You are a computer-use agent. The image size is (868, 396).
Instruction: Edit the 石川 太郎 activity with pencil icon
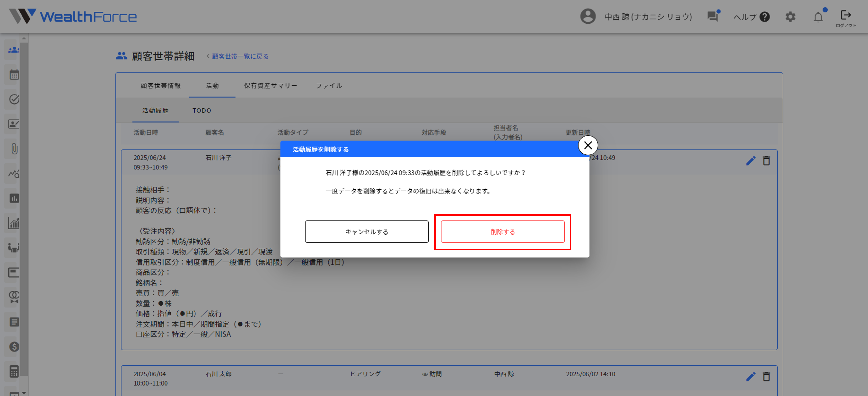coord(751,376)
